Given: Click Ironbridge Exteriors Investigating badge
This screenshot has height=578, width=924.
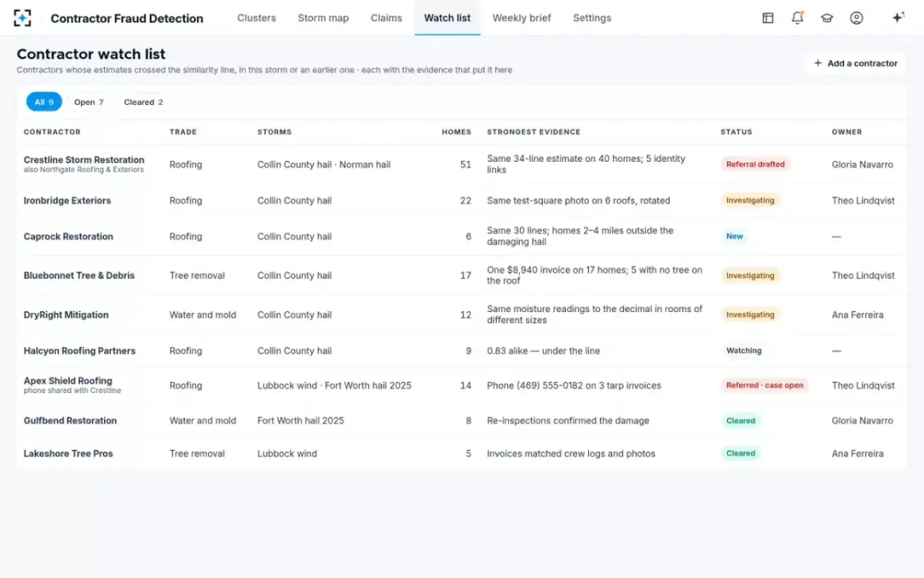Looking at the screenshot, I should [x=750, y=200].
